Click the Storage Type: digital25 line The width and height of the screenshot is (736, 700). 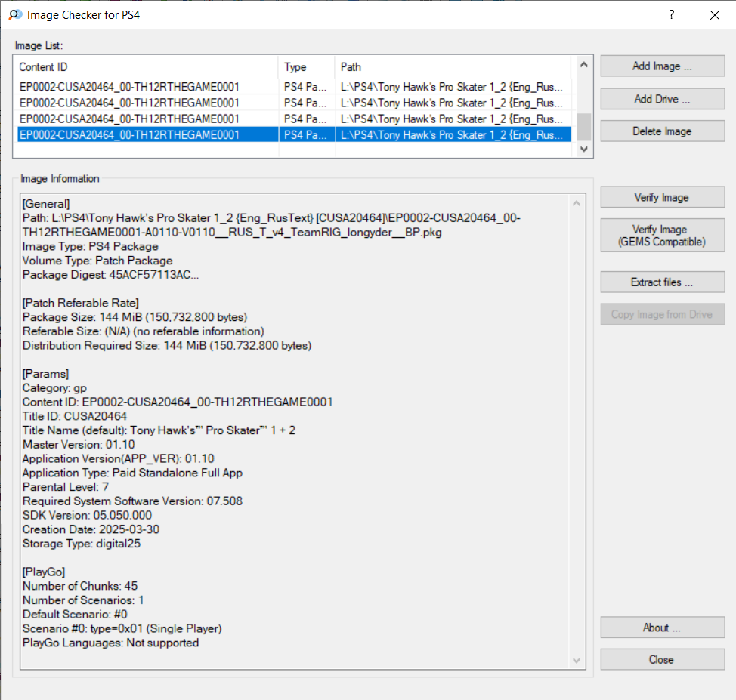coord(82,544)
